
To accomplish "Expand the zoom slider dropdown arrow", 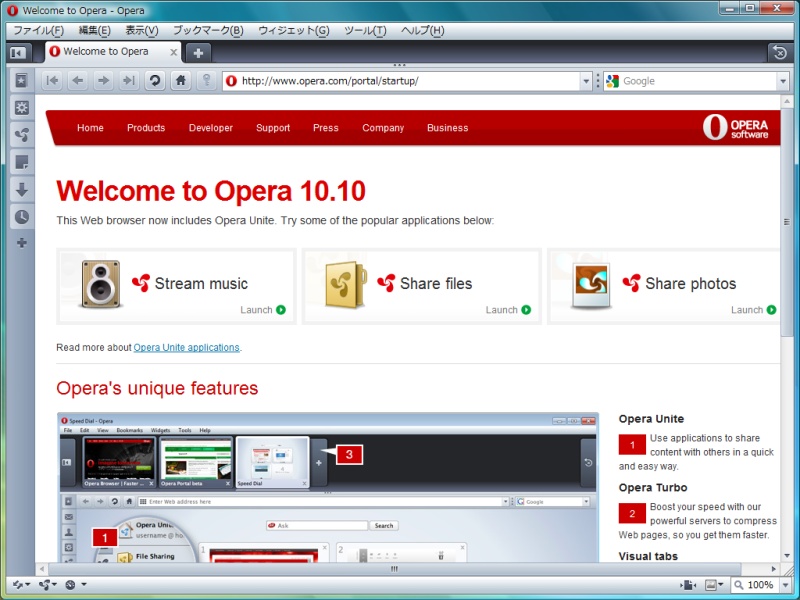I will click(x=785, y=585).
